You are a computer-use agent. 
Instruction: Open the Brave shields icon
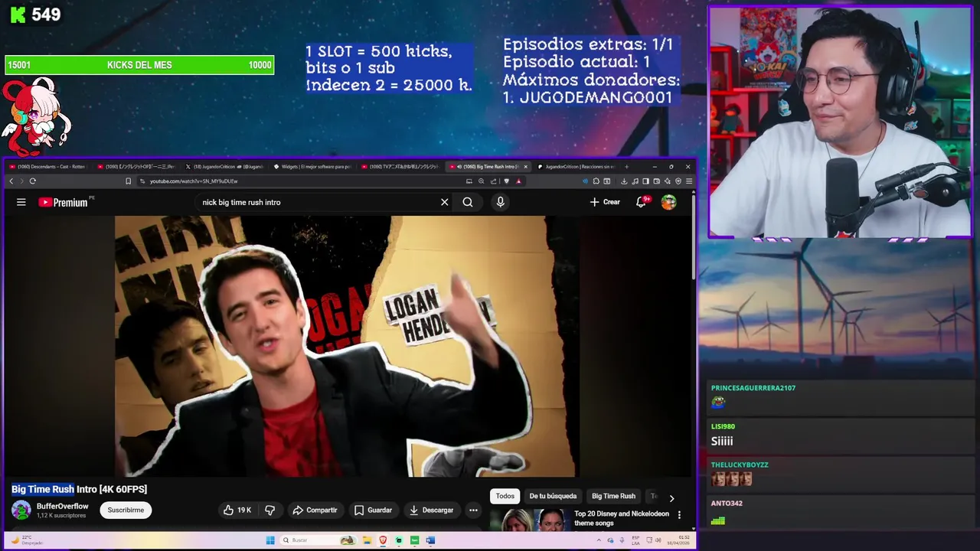tap(506, 181)
